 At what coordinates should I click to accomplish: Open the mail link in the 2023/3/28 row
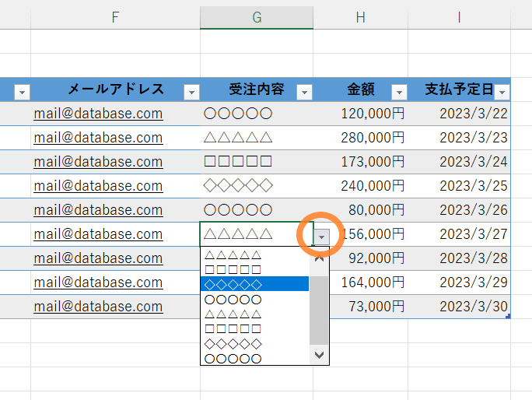(x=98, y=258)
